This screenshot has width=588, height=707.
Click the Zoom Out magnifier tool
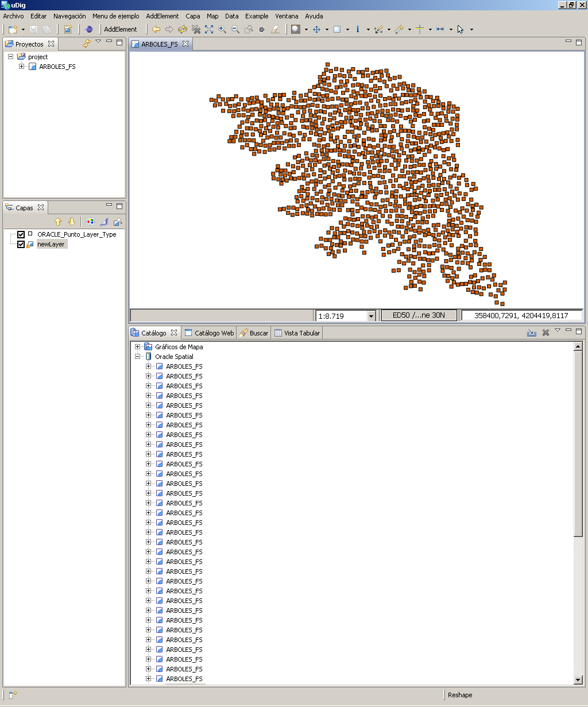click(x=235, y=29)
